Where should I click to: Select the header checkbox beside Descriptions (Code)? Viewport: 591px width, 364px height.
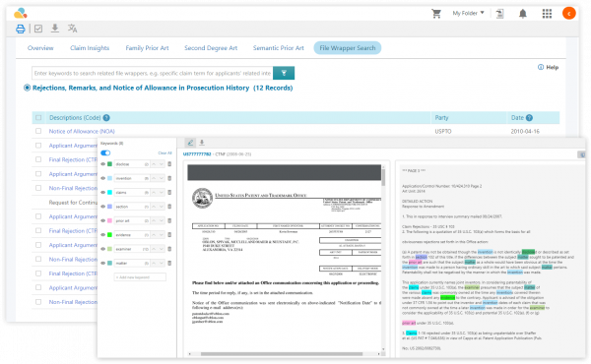click(x=38, y=118)
